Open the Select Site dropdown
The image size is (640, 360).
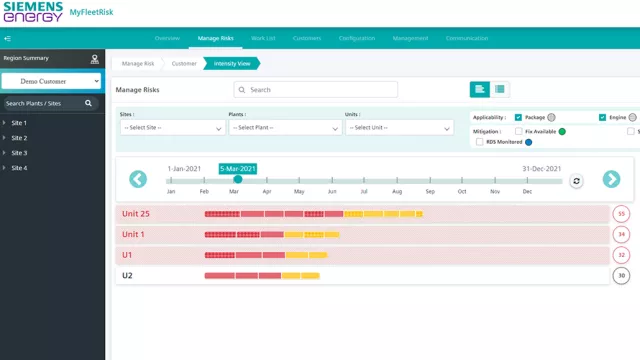tap(173, 128)
